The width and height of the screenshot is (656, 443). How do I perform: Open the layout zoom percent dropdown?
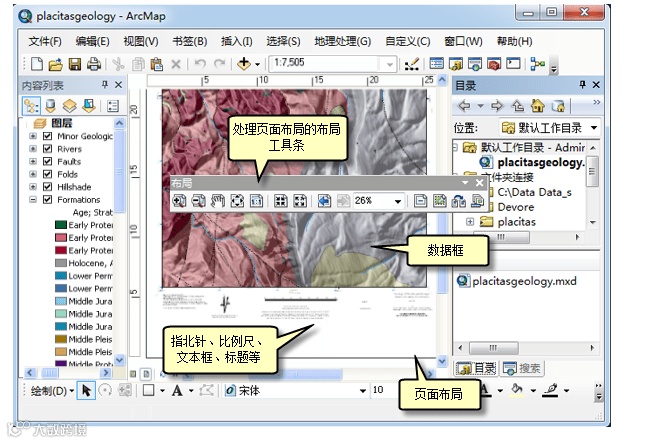coord(398,202)
